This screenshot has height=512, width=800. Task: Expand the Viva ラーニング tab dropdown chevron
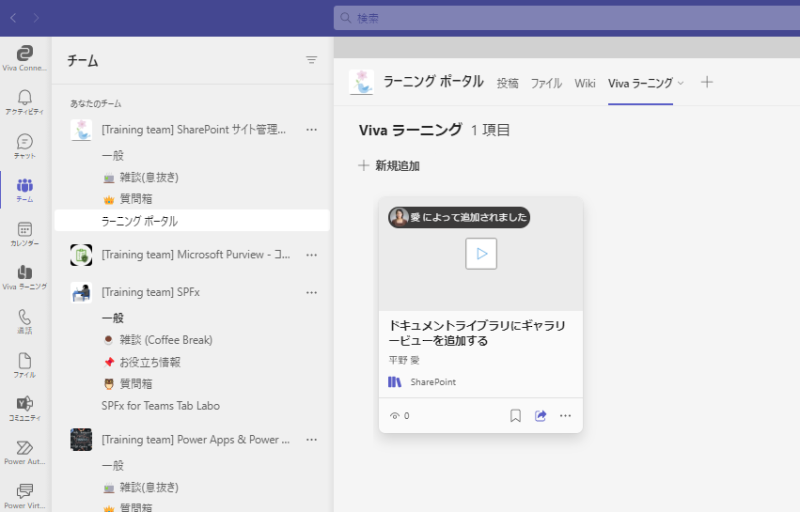click(x=681, y=83)
